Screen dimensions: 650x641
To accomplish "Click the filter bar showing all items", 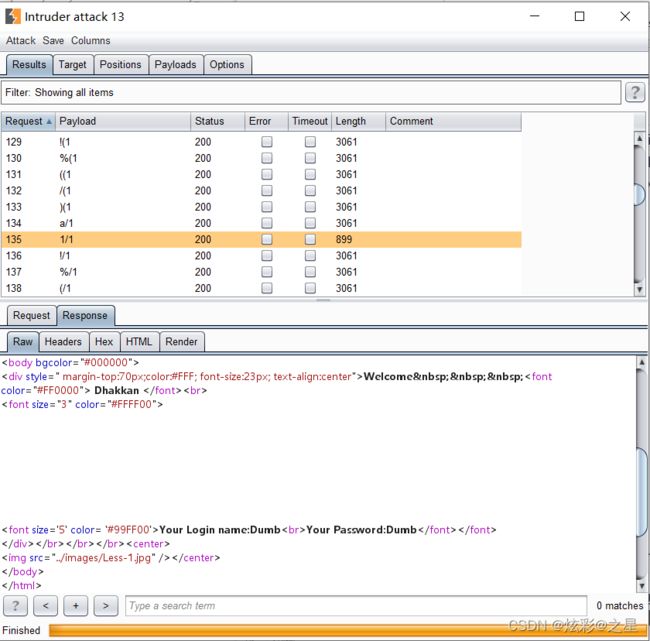I will (311, 92).
